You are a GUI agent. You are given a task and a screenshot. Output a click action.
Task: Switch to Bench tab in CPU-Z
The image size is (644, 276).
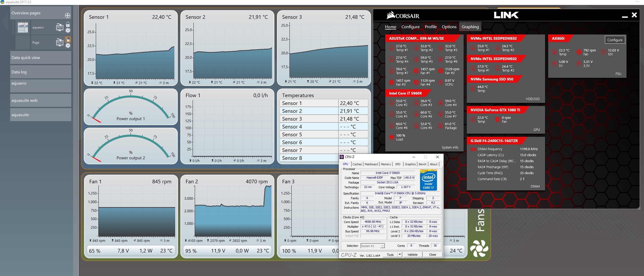tap(422, 164)
